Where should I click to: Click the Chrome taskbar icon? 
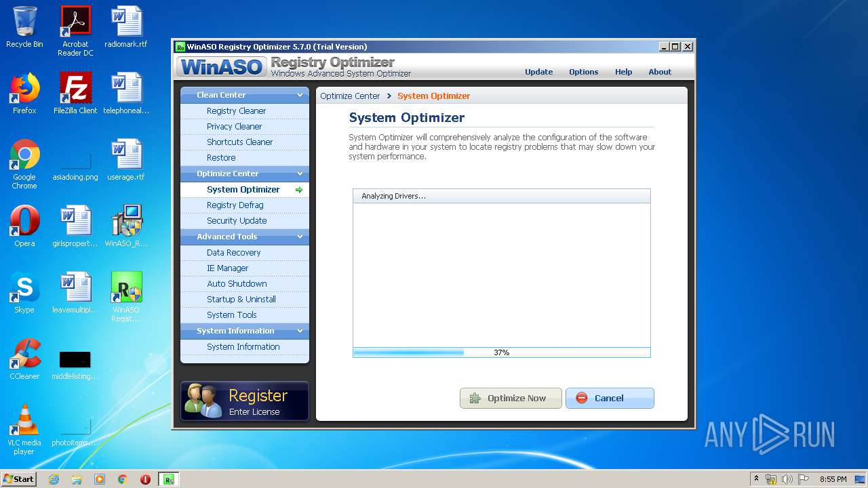123,479
